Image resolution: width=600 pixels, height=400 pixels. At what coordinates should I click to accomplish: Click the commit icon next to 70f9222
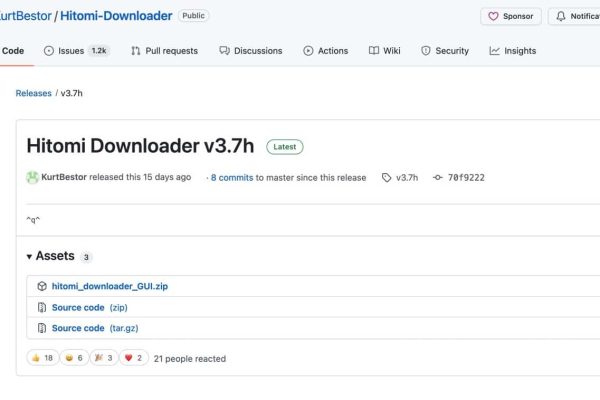437,177
